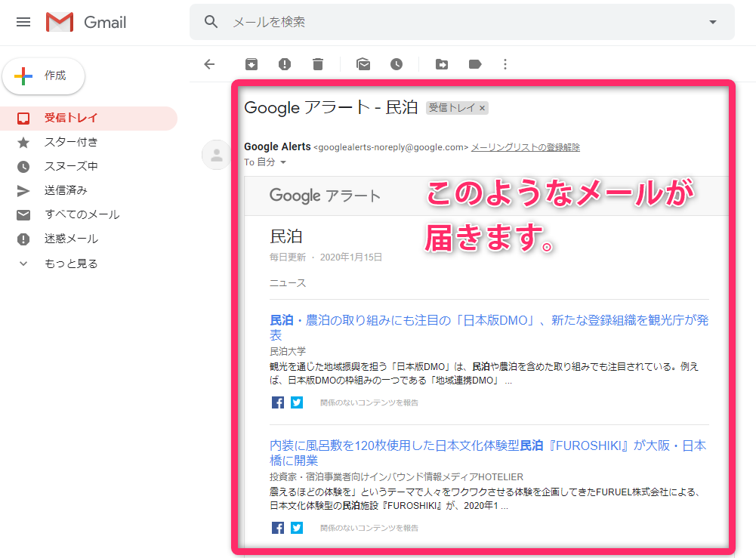Click second 関係のないコンテンツを報告 link
The image size is (756, 558).
[369, 528]
